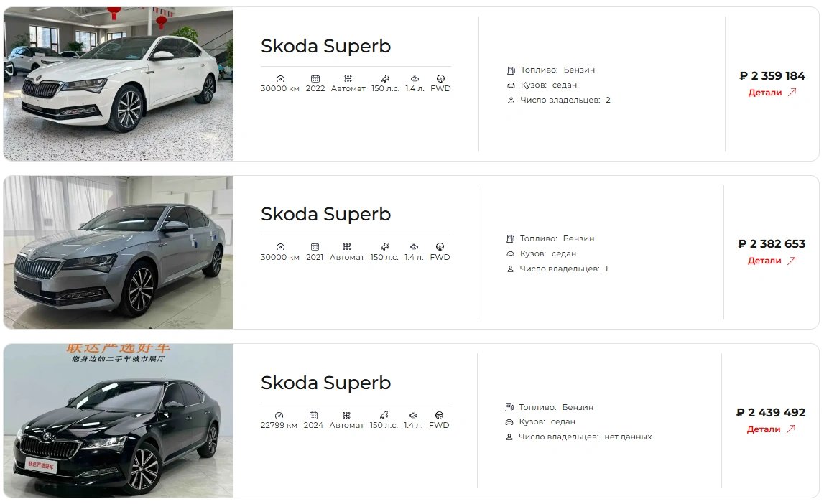Click the Skoda Superb title of the 2024 listing
Viewport: 824px width, 504px height.
[325, 383]
